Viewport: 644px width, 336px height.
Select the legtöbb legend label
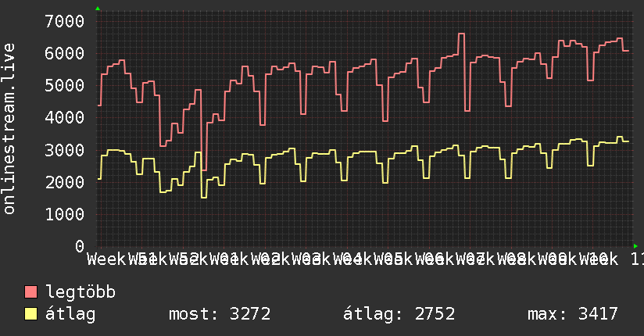pos(80,292)
